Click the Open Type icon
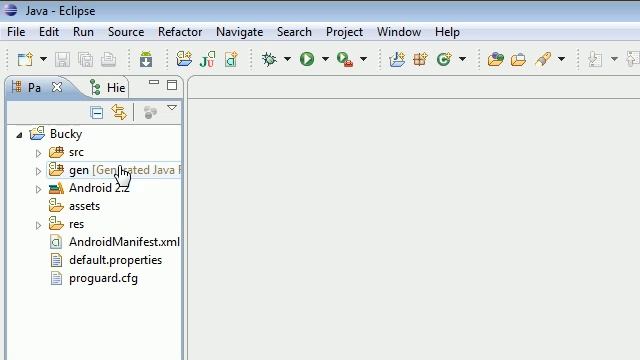The image size is (640, 360). [x=496, y=60]
